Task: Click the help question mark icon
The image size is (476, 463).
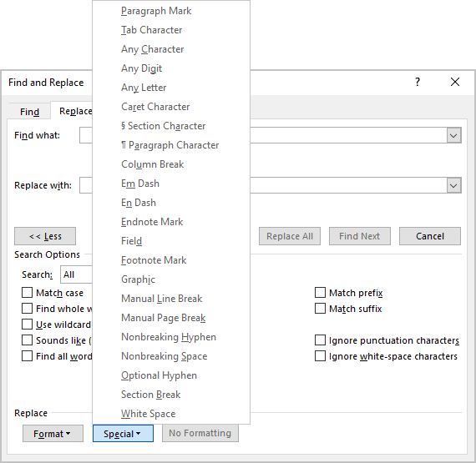Action: [418, 82]
